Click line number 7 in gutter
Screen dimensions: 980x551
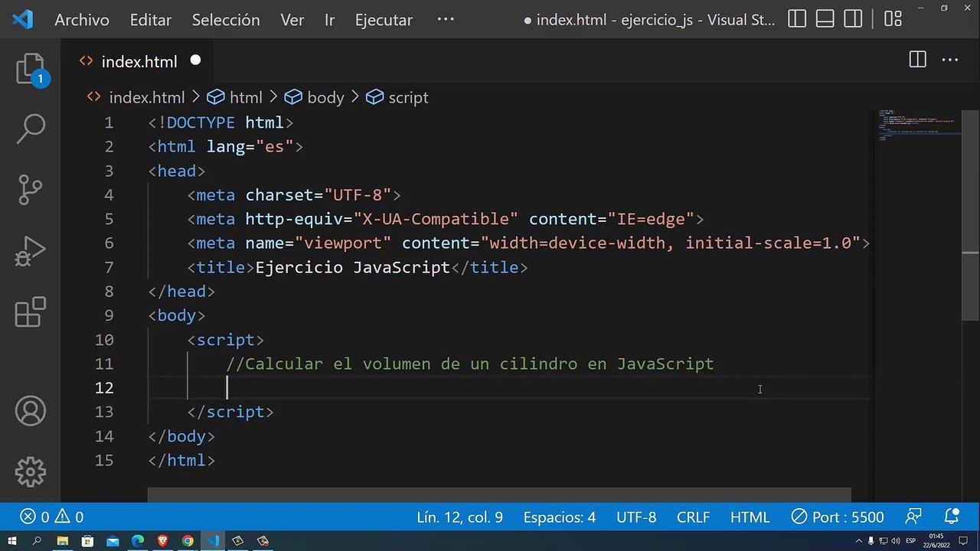109,267
